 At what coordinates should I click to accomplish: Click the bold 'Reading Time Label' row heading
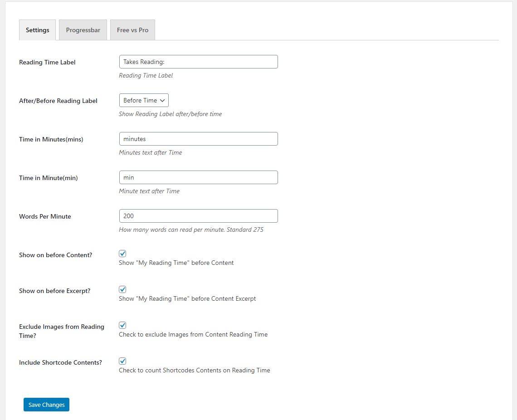point(47,62)
